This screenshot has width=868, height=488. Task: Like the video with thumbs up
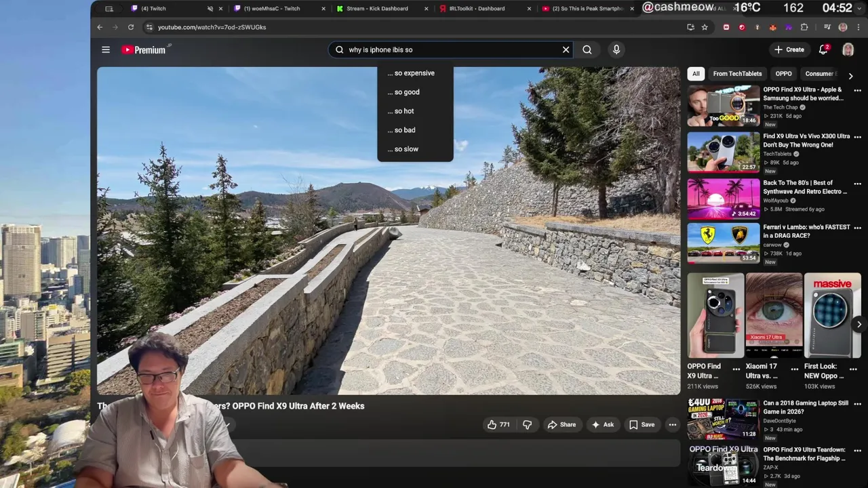click(498, 425)
